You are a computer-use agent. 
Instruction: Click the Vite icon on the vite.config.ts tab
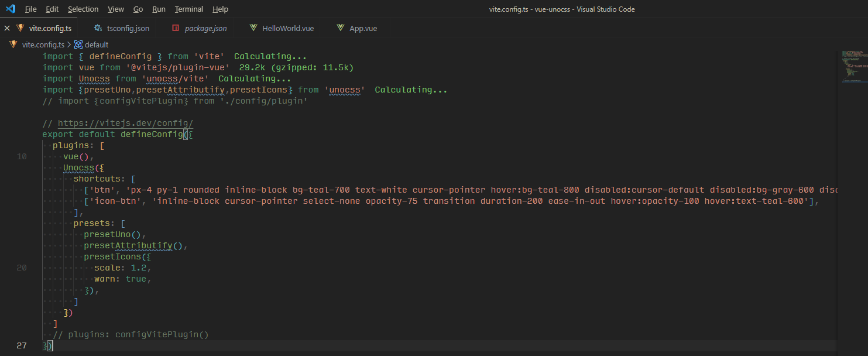coord(20,28)
